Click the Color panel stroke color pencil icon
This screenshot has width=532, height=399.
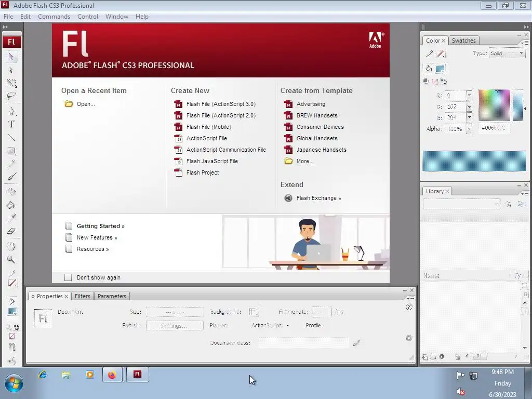tap(430, 54)
